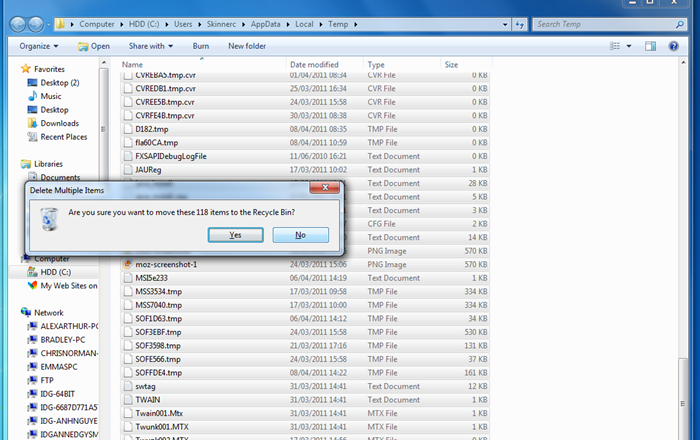700x440 pixels.
Task: Create a New folder
Action: point(247,46)
